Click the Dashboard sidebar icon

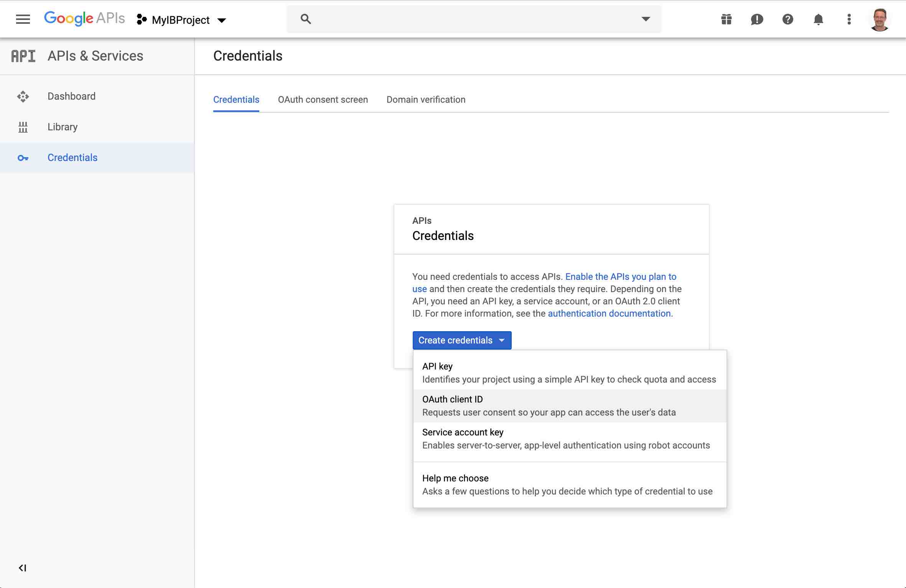23,96
